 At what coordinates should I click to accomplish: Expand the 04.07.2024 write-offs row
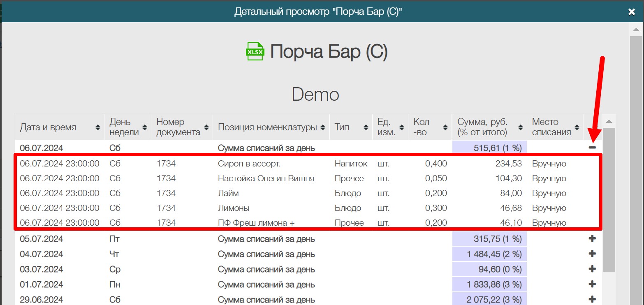click(x=592, y=254)
